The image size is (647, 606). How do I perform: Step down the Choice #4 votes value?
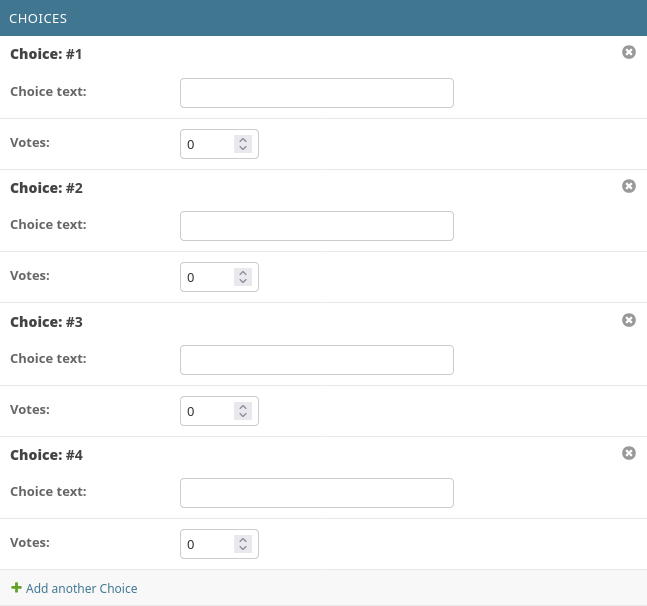click(x=243, y=549)
